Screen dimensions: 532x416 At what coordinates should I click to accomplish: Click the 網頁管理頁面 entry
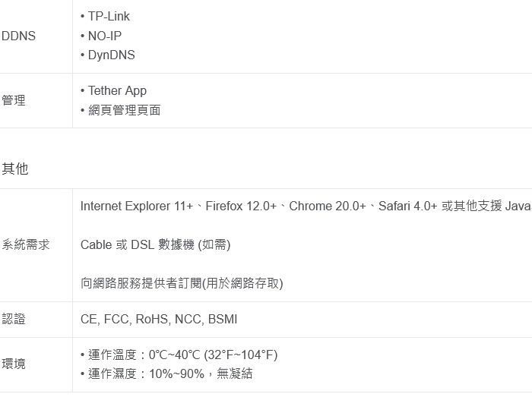point(124,110)
